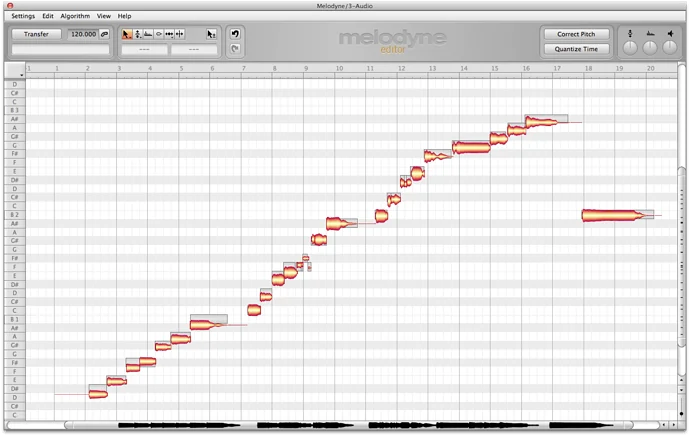Select the Note Separation tool

(180, 34)
